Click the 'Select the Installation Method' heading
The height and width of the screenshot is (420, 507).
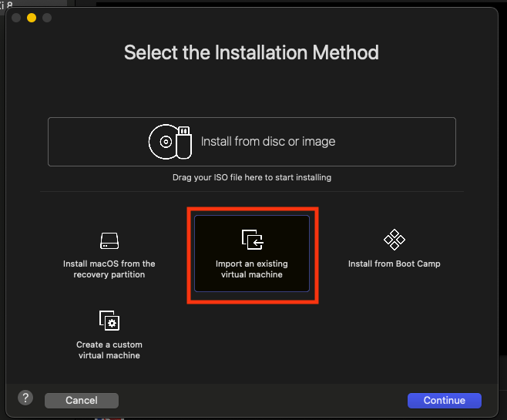[x=251, y=53]
